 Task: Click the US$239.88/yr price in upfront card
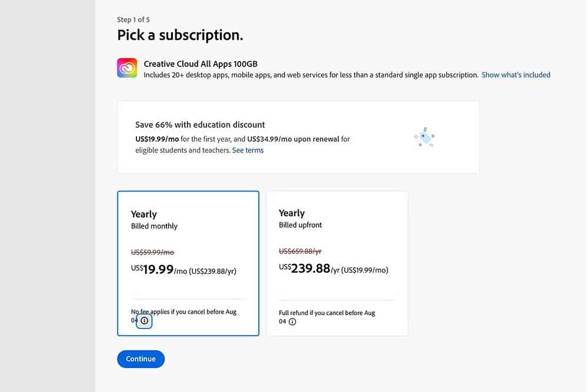click(305, 269)
